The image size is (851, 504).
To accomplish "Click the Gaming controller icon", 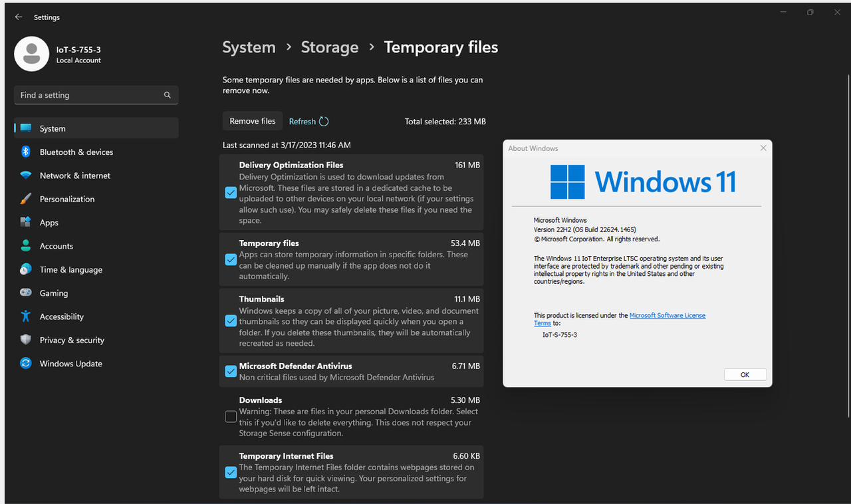I will [26, 293].
